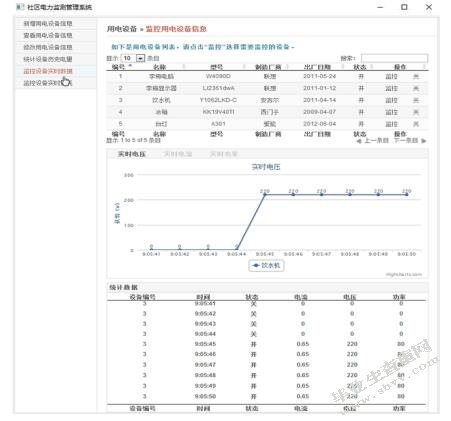Viewport: 451px width, 421px height.
Task: Click model cell Y1062LKD-C
Action: [218, 100]
